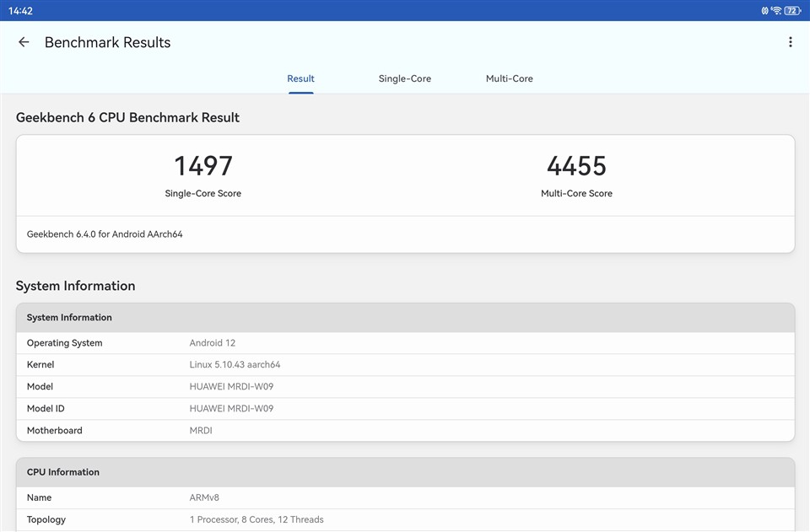
Task: Tap the 1497 single-core score
Action: [x=202, y=166]
